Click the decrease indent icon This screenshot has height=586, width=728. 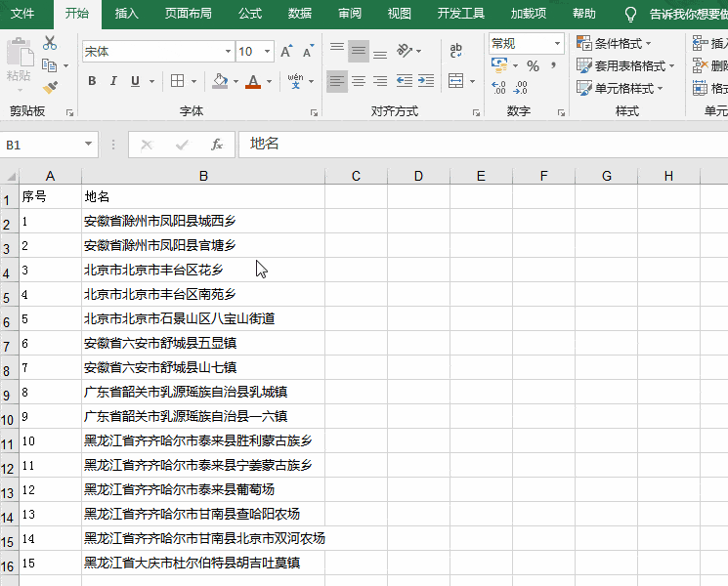tap(405, 82)
